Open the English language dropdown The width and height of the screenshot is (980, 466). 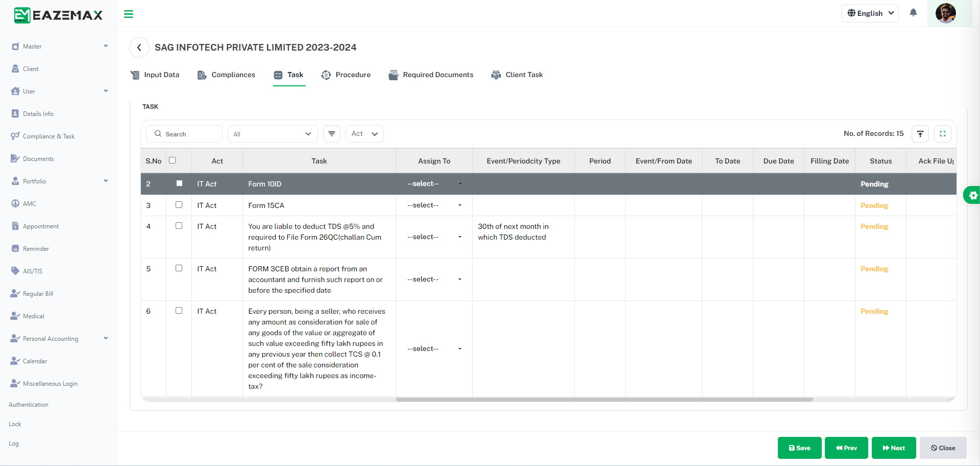[x=870, y=13]
